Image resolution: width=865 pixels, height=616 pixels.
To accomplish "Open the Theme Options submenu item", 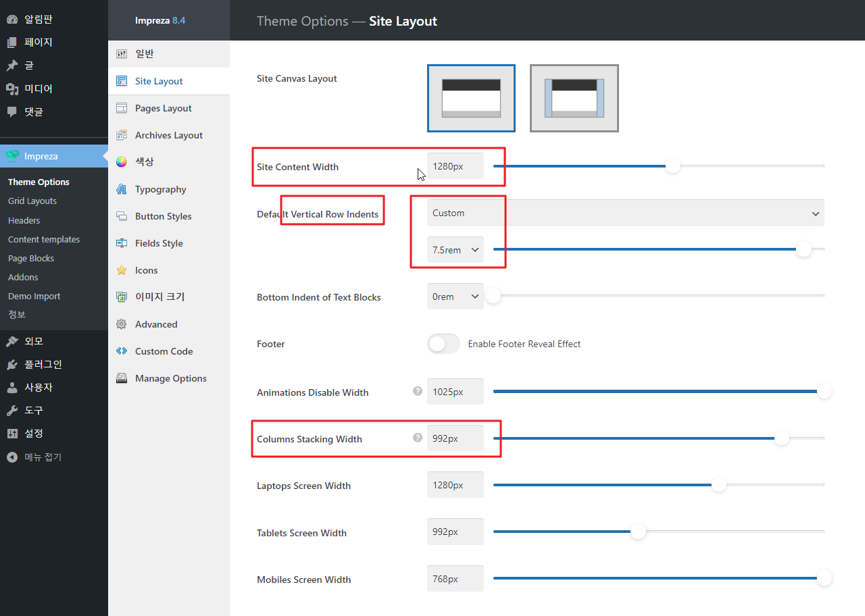I will click(39, 182).
